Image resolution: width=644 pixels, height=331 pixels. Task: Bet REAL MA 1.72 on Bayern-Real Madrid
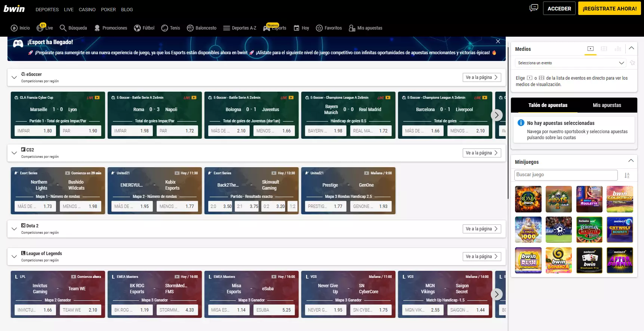click(371, 131)
